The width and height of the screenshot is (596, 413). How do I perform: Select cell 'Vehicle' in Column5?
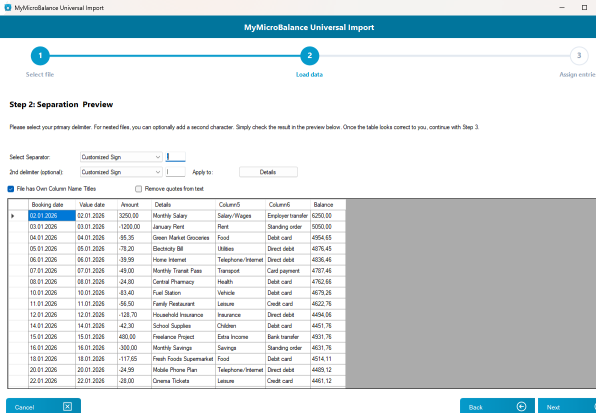point(240,293)
